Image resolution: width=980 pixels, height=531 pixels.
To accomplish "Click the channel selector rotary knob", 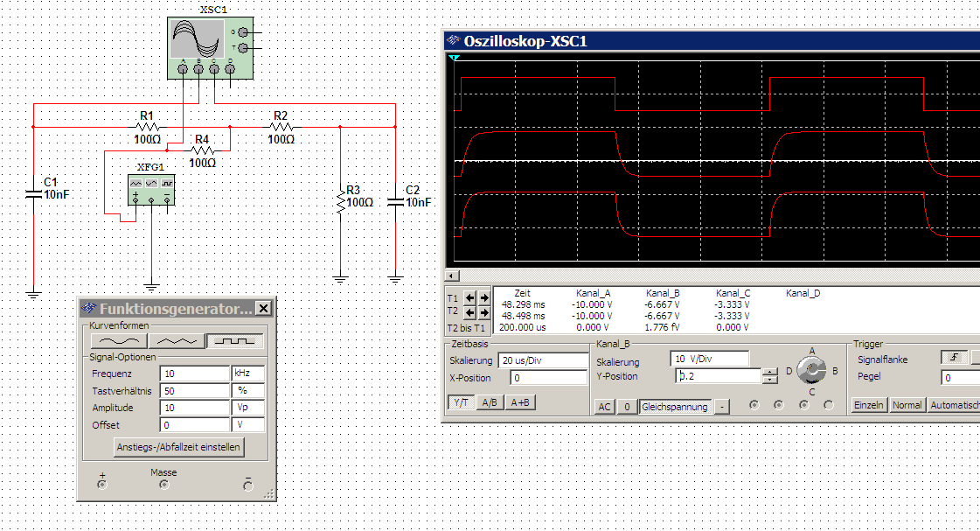I will [811, 371].
